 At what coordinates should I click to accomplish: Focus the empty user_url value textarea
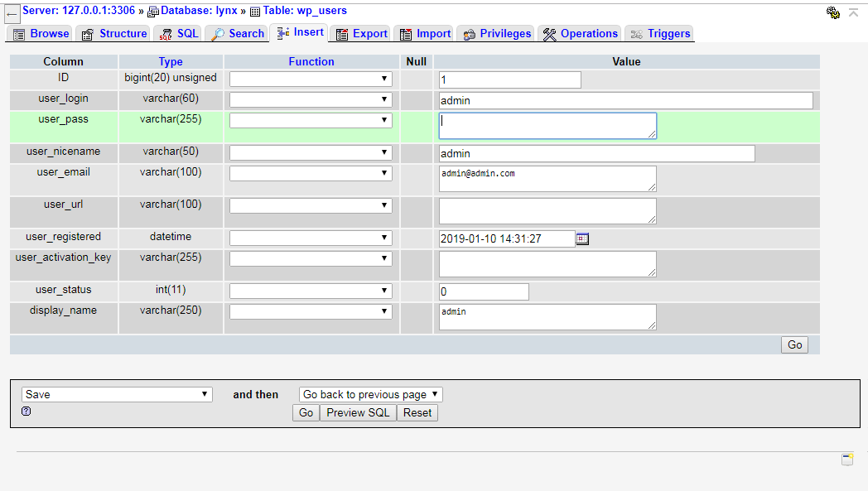tap(547, 211)
